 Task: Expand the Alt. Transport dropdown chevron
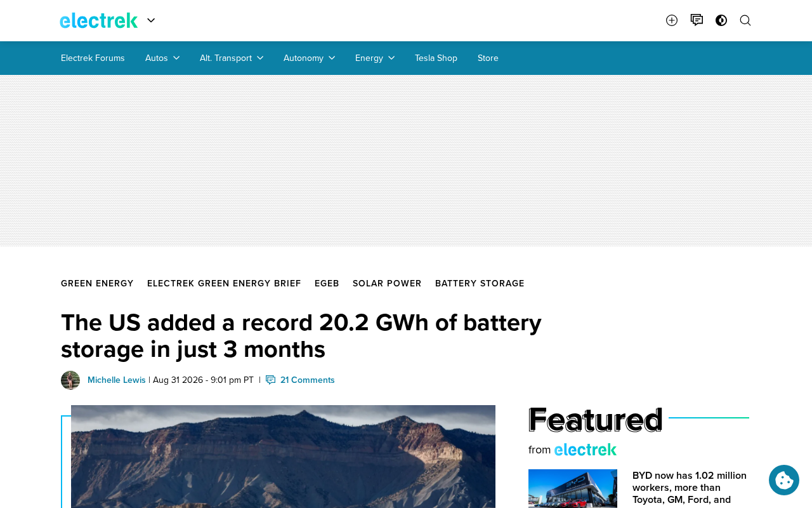[260, 58]
